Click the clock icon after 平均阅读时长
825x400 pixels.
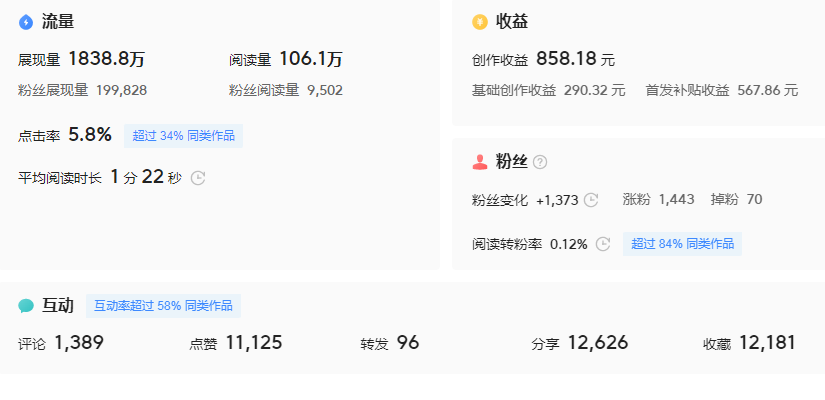198,178
